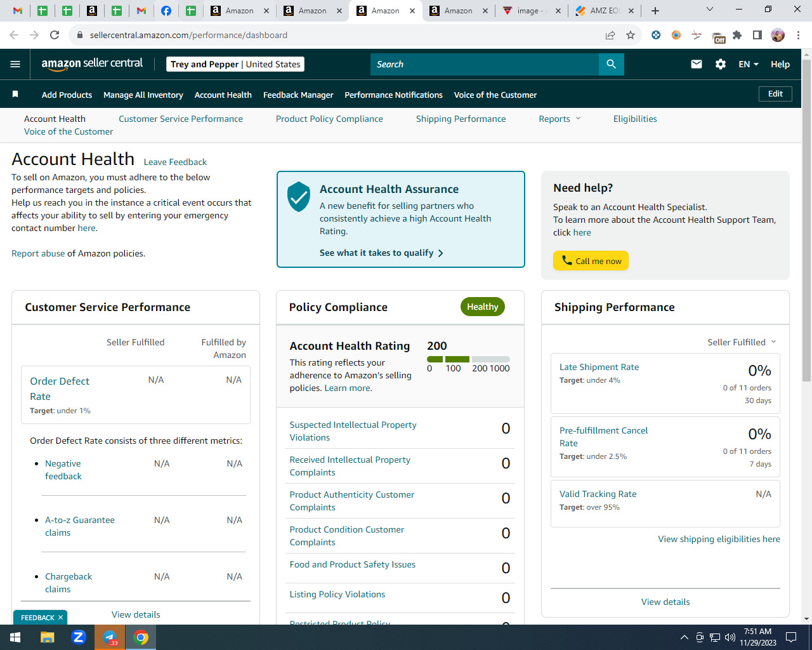Screen dimensions: 812x650
Task: Click View shipping eligibilities here
Action: pyautogui.click(x=719, y=539)
